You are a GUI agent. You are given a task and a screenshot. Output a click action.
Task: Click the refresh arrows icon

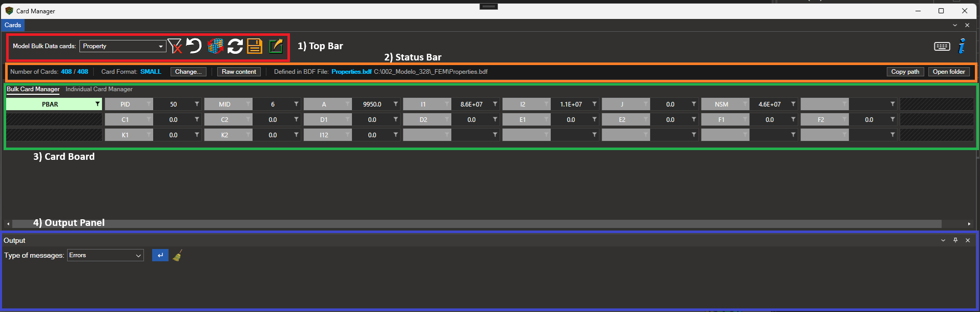(235, 46)
